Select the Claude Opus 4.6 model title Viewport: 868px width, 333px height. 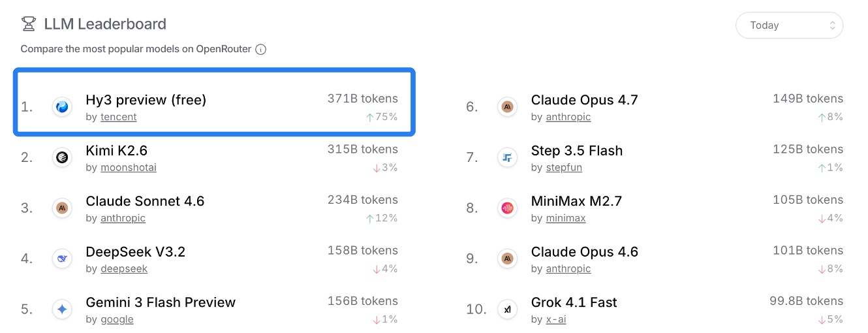[584, 252]
